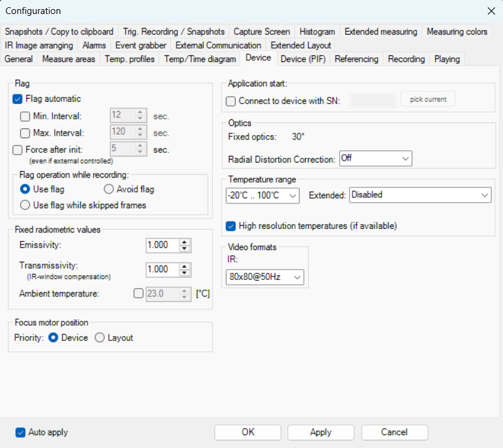Open the Event grabber tab

(x=141, y=46)
